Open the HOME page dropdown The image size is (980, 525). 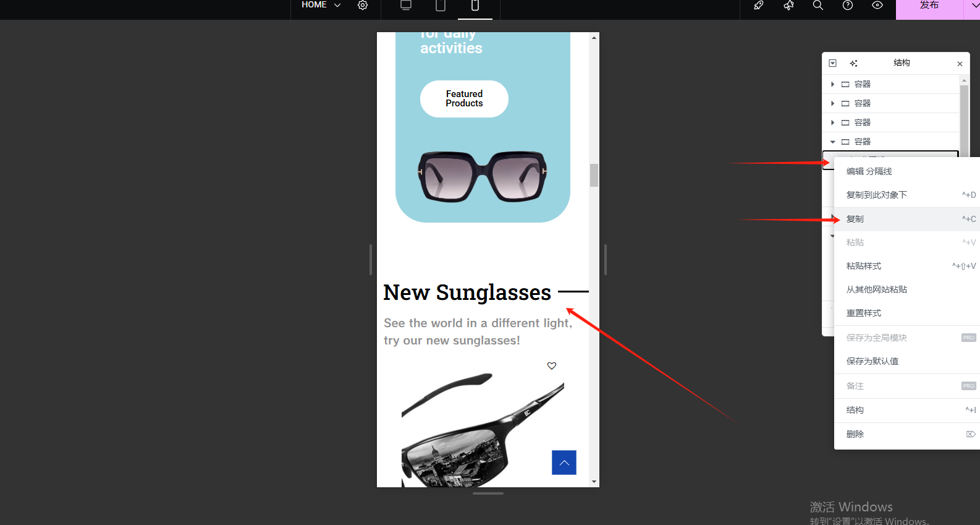(321, 6)
